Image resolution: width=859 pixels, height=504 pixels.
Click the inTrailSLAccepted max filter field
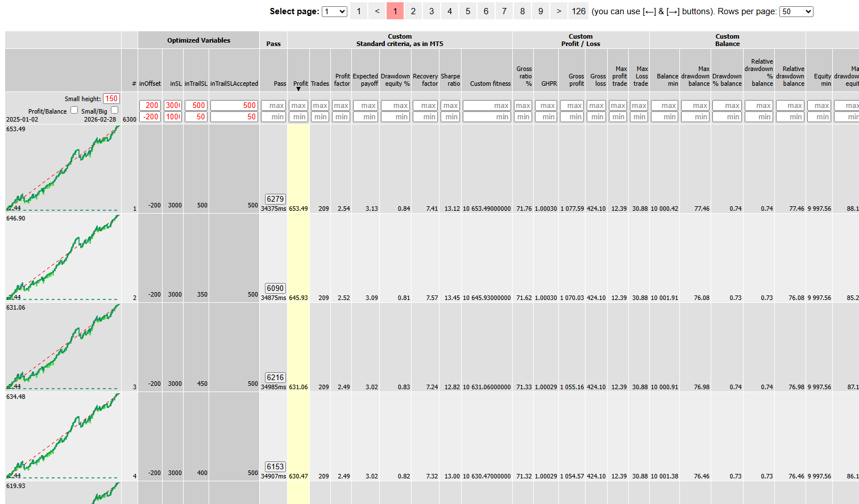tap(234, 105)
